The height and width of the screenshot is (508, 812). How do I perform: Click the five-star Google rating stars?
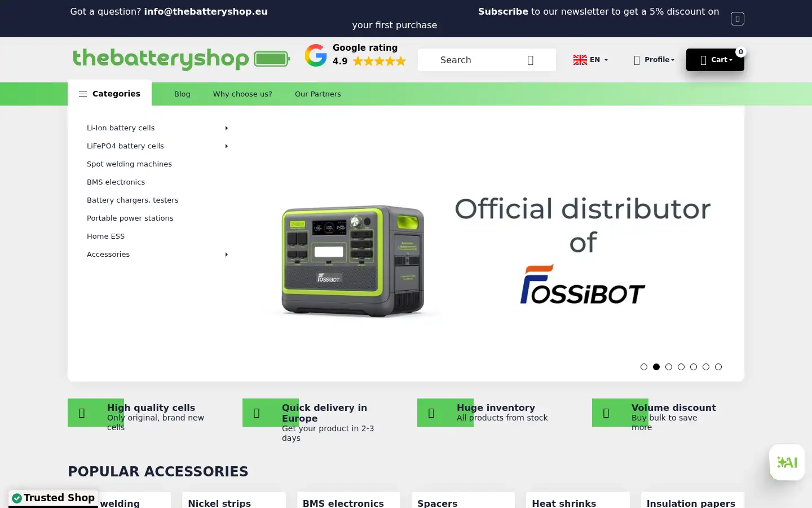pos(379,62)
